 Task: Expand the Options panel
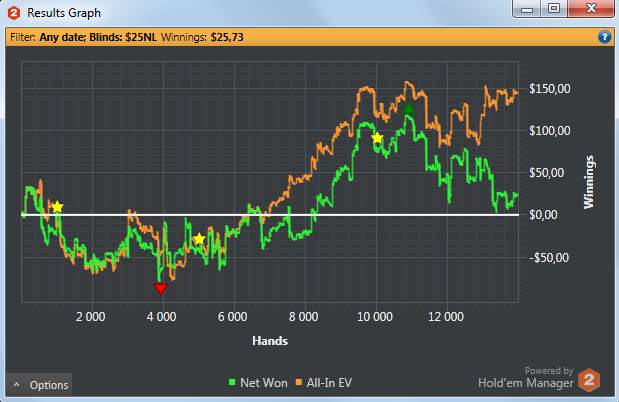pyautogui.click(x=39, y=385)
